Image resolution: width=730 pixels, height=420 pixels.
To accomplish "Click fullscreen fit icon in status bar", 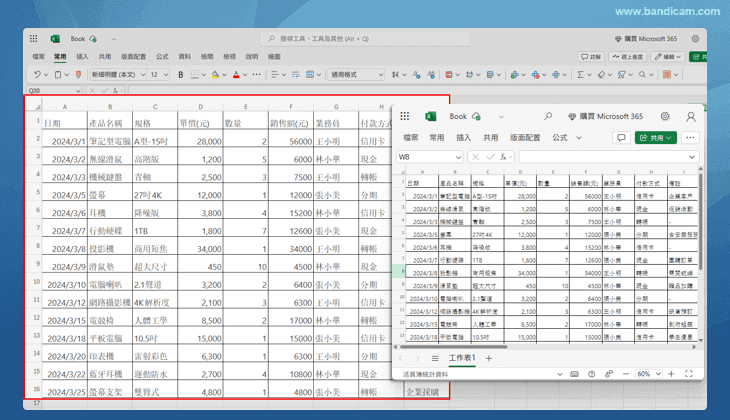I will pyautogui.click(x=689, y=374).
